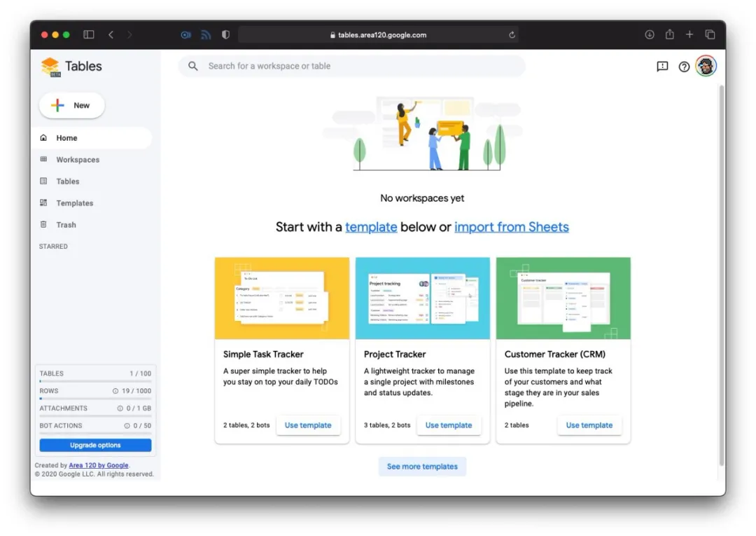This screenshot has width=756, height=536.
Task: Click the Safari forward arrow
Action: pyautogui.click(x=129, y=35)
